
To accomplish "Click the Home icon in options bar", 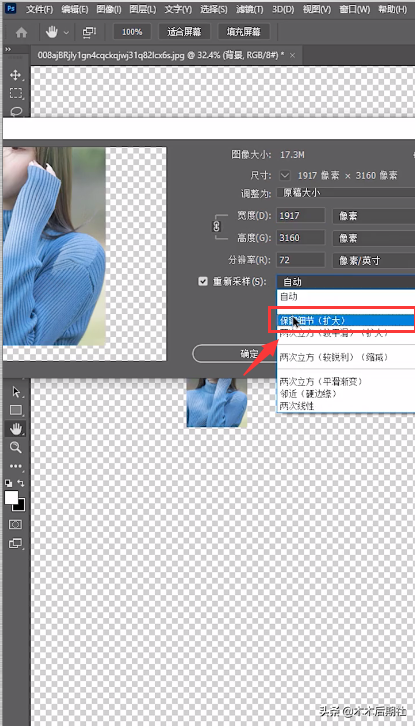I will point(21,32).
